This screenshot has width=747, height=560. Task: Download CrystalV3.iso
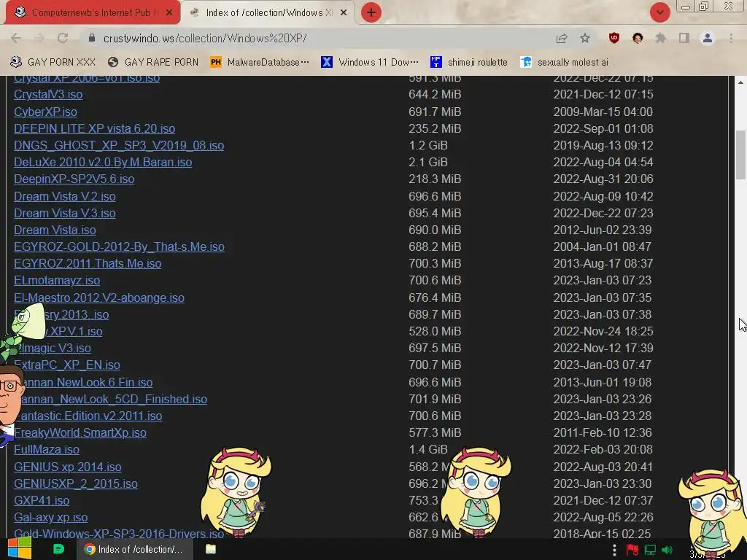(48, 94)
